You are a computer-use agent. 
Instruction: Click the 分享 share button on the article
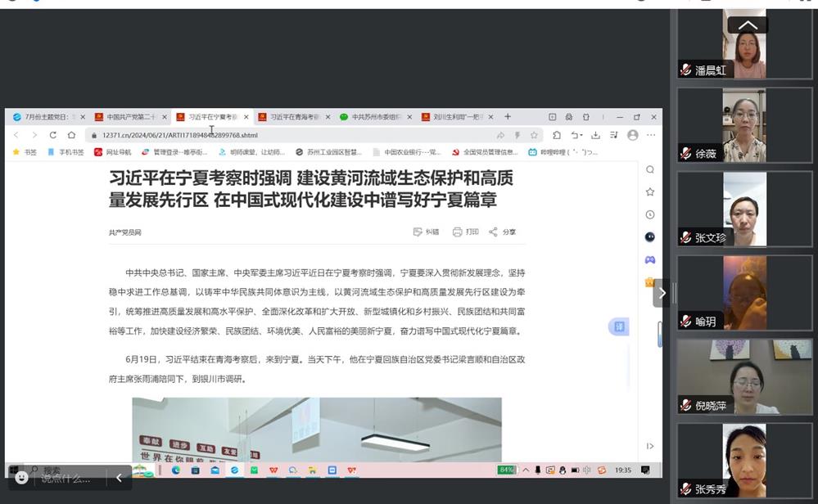pos(502,232)
